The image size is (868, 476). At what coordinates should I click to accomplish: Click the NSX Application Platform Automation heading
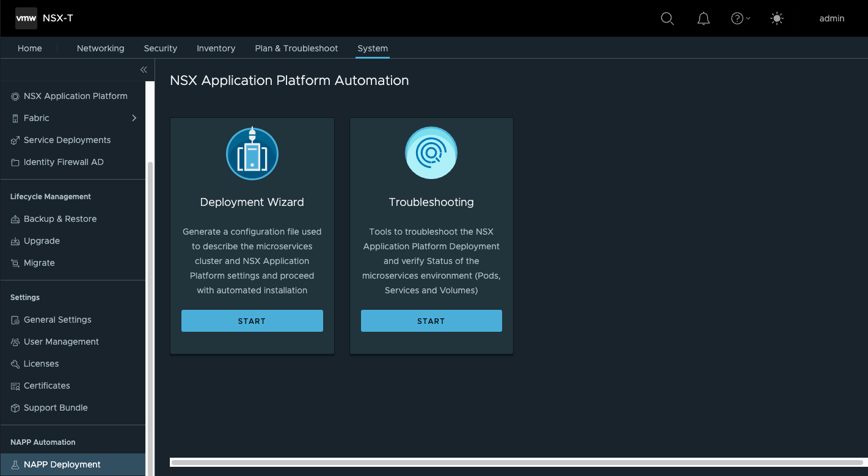point(290,81)
